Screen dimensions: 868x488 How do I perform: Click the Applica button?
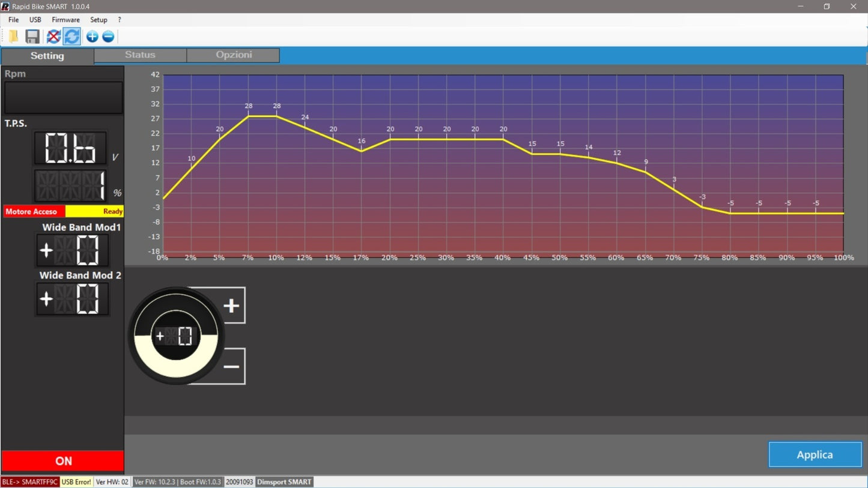[815, 455]
